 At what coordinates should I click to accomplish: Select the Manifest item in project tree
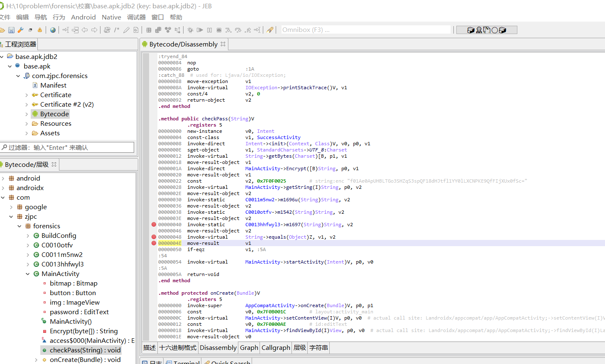coord(53,86)
